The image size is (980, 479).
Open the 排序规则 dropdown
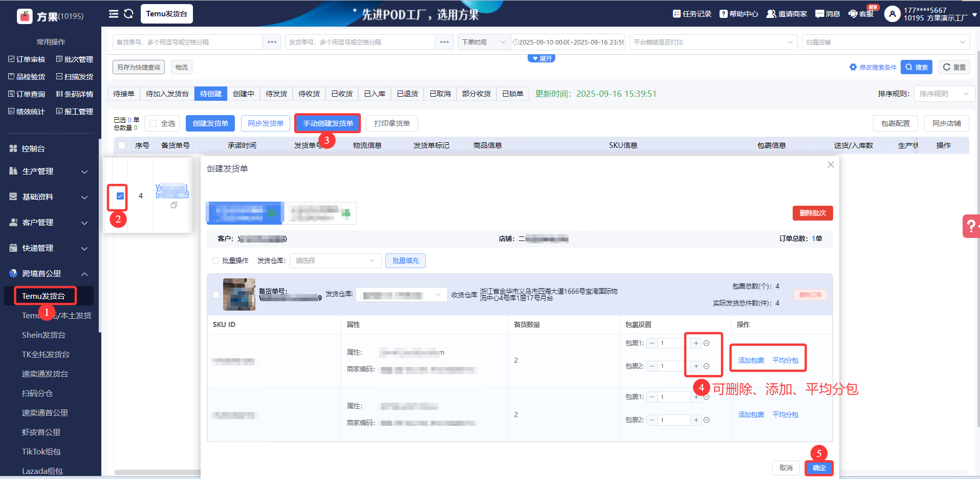[944, 94]
